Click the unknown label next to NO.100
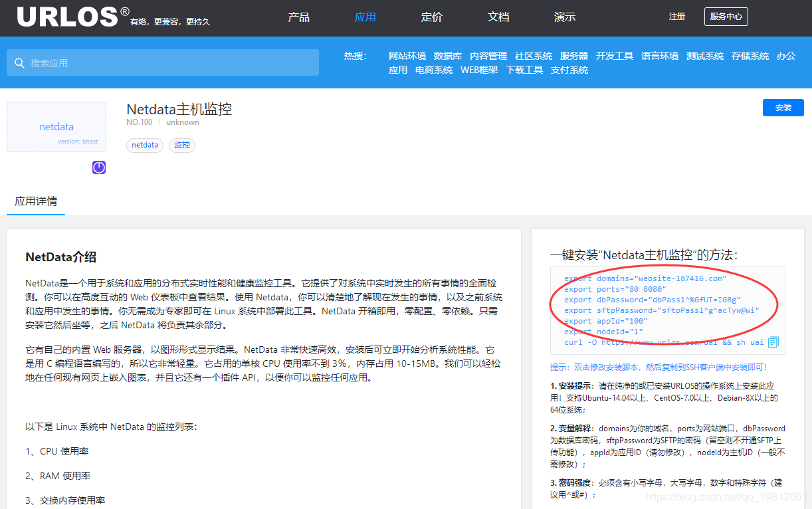 pos(183,122)
